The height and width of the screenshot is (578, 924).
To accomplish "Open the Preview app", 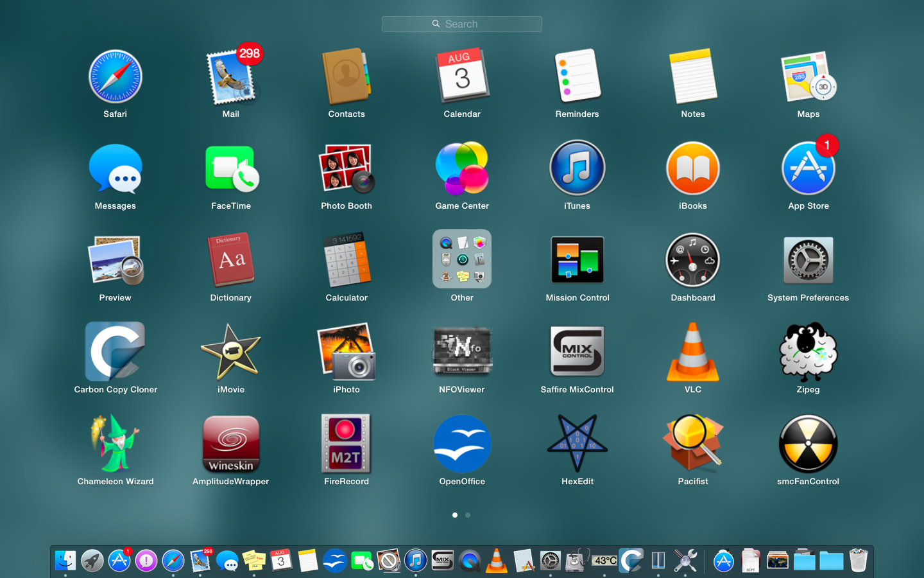I will [116, 261].
